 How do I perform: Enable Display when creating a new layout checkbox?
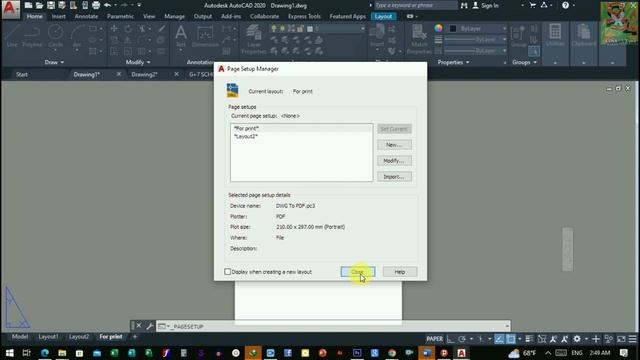(228, 272)
